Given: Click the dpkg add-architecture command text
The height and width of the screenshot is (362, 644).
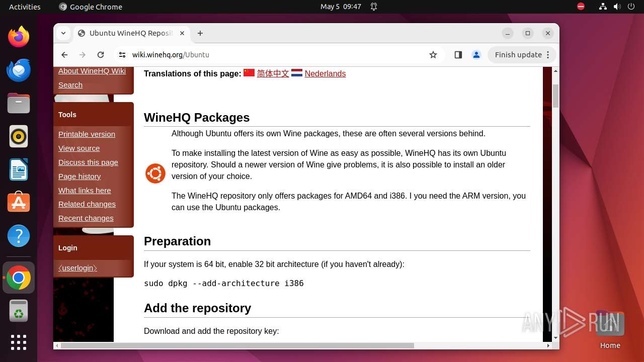Looking at the screenshot, I should coord(224,283).
